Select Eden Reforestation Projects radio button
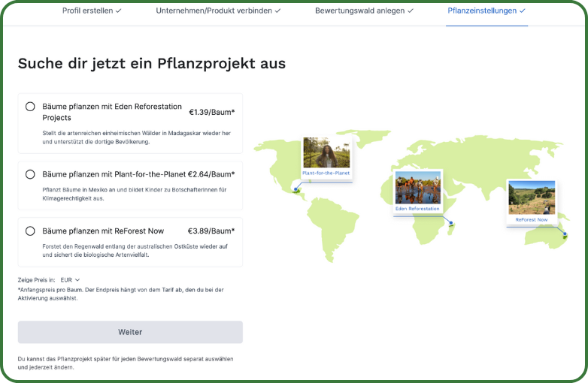The width and height of the screenshot is (588, 383). pos(30,107)
